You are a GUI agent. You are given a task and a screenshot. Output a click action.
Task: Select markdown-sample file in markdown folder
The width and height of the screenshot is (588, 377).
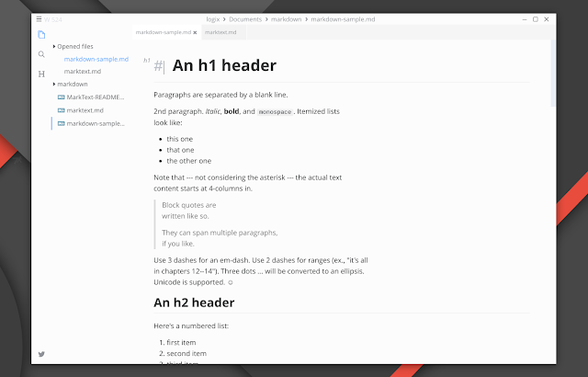[x=96, y=123]
